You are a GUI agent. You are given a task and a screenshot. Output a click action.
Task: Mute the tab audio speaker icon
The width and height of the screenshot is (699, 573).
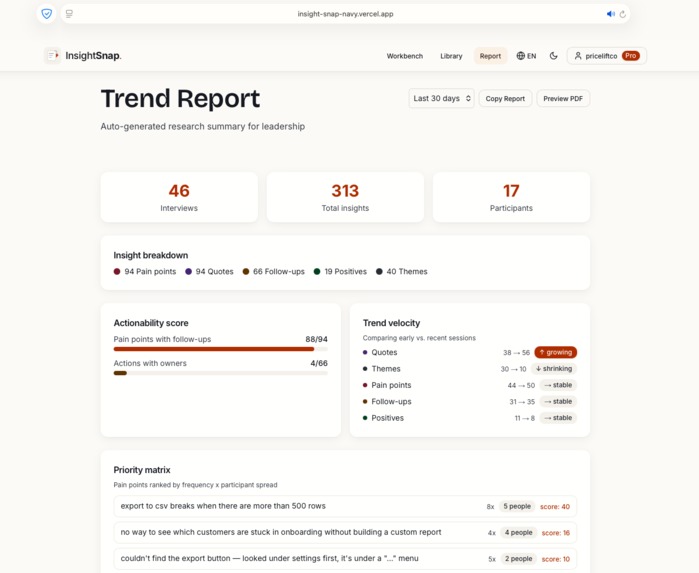pyautogui.click(x=610, y=14)
